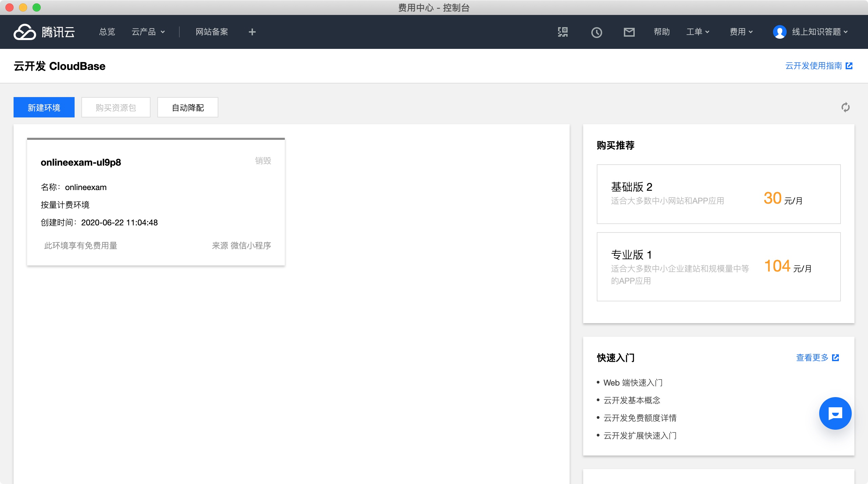Open 查看更多 quick start link
The width and height of the screenshot is (868, 484).
[817, 357]
